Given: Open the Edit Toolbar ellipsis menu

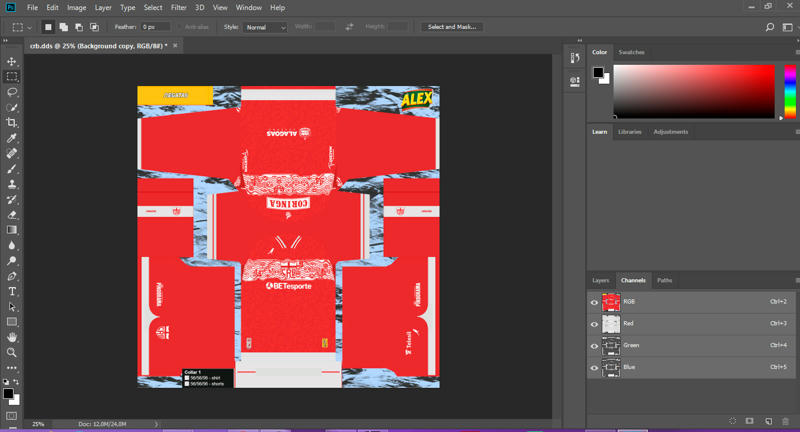Looking at the screenshot, I should [x=12, y=368].
